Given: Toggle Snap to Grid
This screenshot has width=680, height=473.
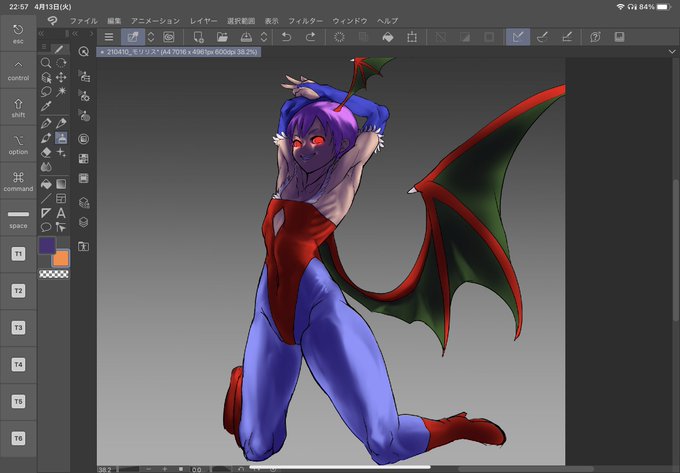Looking at the screenshot, I should 567,37.
